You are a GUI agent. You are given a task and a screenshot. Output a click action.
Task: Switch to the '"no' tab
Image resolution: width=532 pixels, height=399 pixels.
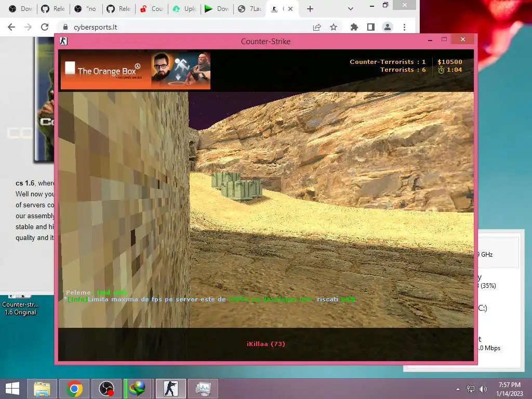click(86, 9)
